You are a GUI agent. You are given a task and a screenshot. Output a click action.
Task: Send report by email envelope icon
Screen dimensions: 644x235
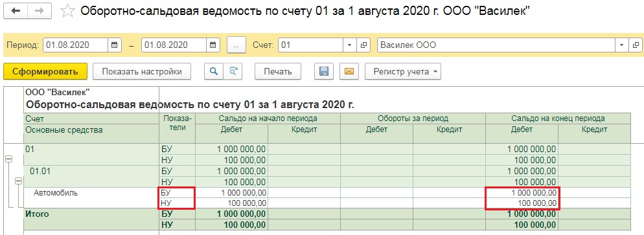click(x=349, y=71)
